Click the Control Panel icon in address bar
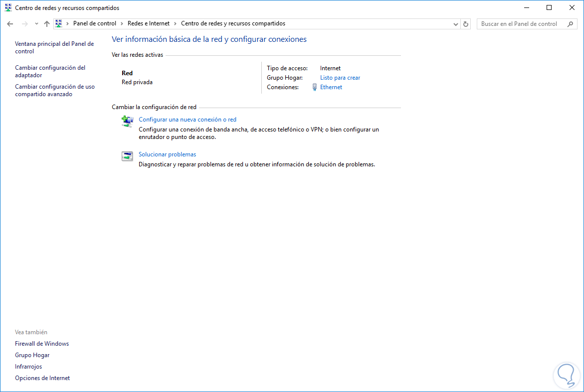This screenshot has height=392, width=584. pos(59,23)
